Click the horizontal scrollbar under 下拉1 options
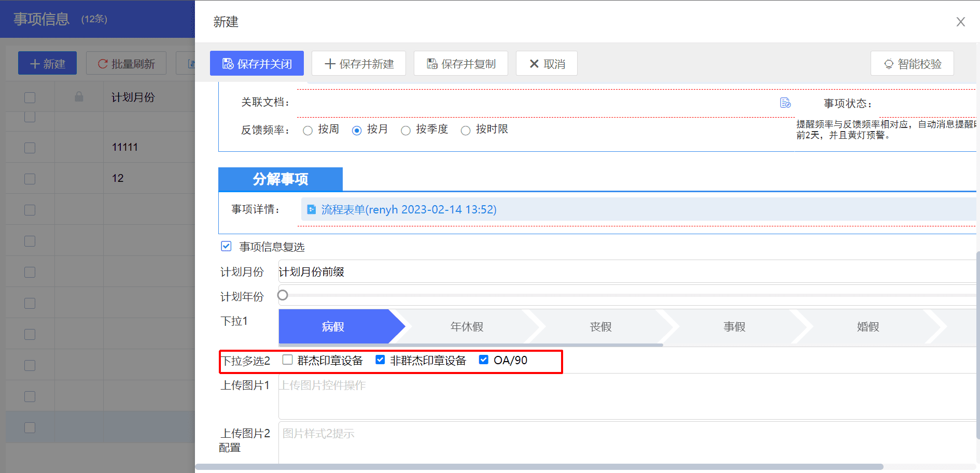980x473 pixels. pyautogui.click(x=471, y=345)
